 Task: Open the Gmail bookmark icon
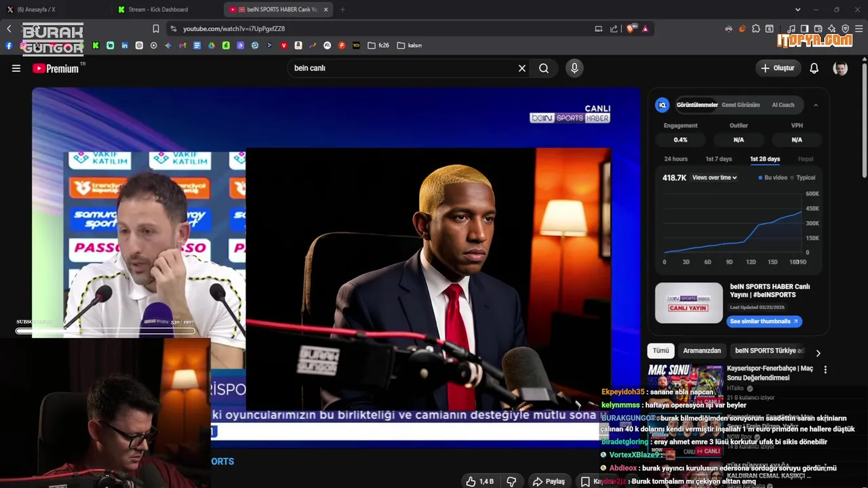tap(182, 45)
